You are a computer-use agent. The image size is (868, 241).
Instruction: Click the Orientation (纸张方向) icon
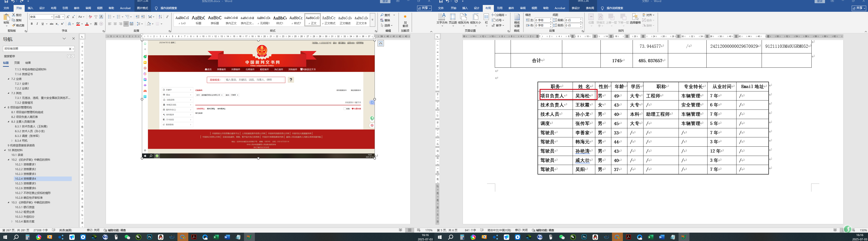click(464, 17)
